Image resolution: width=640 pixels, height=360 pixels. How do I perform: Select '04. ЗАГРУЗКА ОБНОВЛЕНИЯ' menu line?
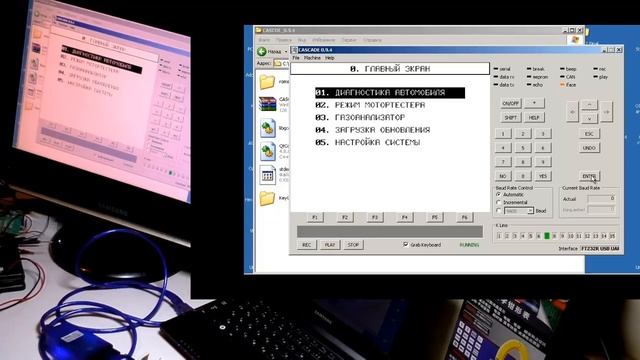click(373, 130)
